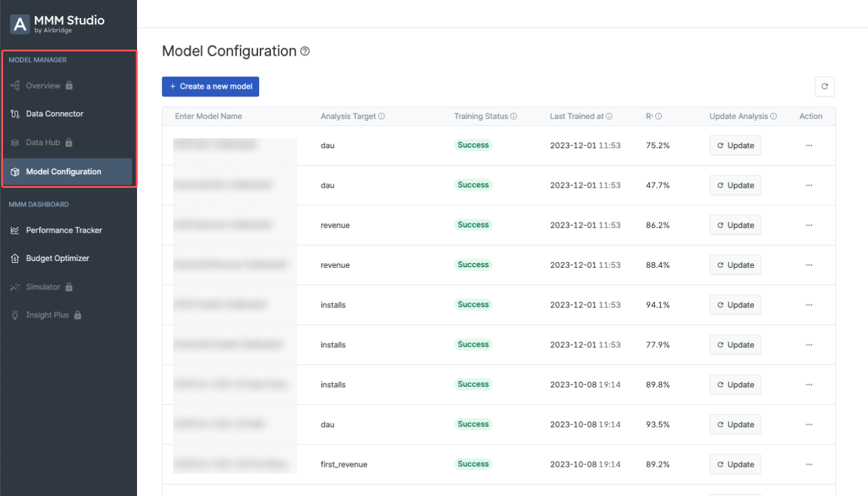Open the action menu for the 86.2% row
This screenshot has width=868, height=496.
click(809, 225)
